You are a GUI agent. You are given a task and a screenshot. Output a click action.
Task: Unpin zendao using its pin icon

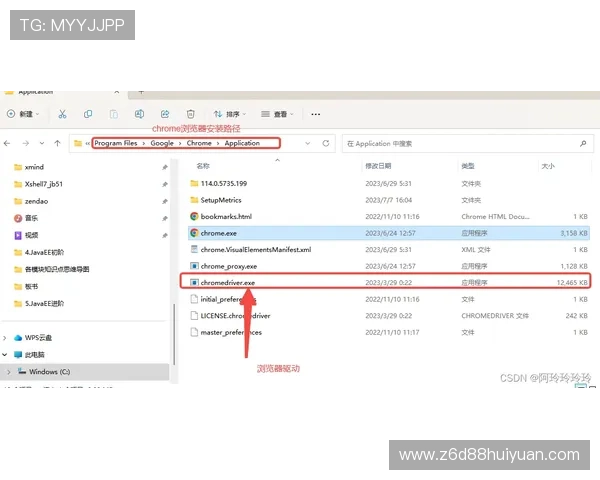pos(165,201)
